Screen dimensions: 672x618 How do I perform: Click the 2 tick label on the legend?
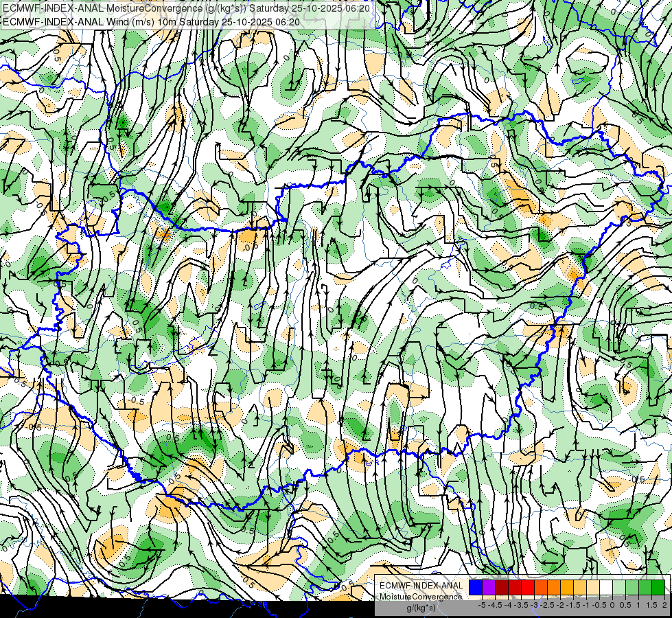pyautogui.click(x=664, y=605)
